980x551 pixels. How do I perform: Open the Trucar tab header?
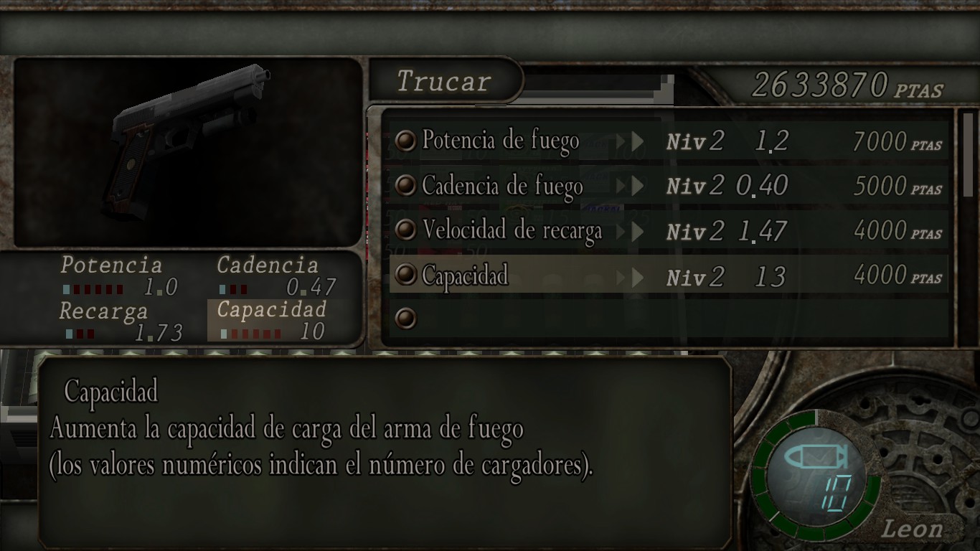coord(445,81)
